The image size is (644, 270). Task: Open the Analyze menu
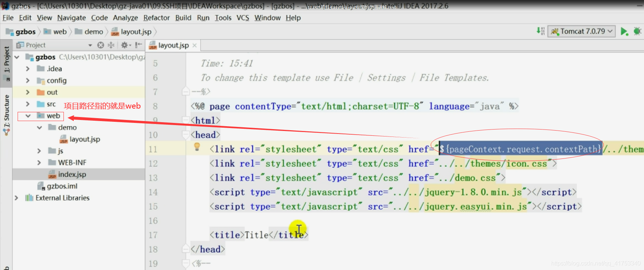coord(125,18)
